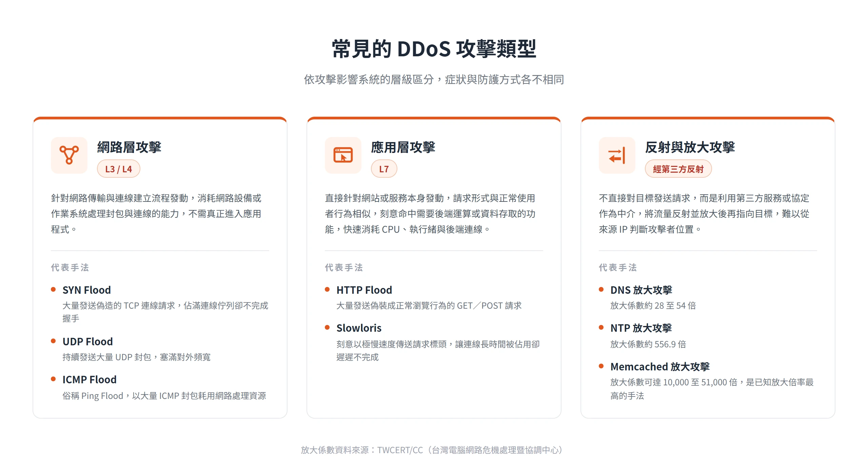Click the description mentioning GET／POST 請求

tap(429, 306)
